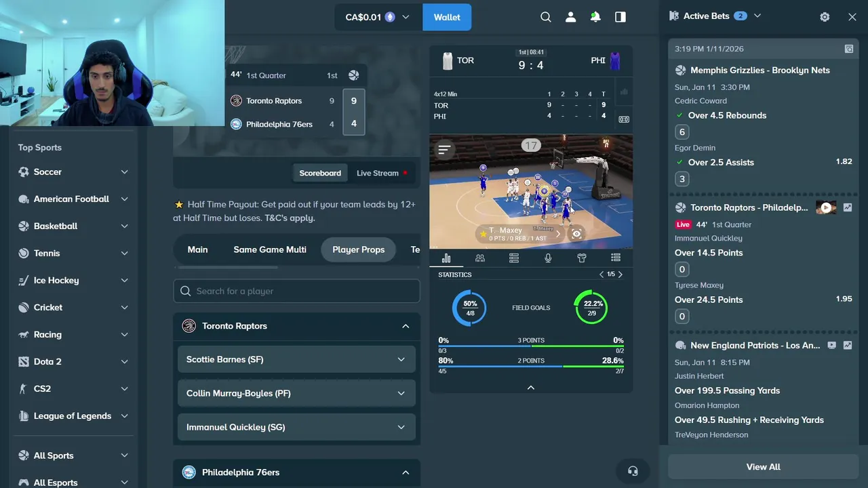Click View All active bets
Image resolution: width=868 pixels, height=488 pixels.
pos(764,466)
